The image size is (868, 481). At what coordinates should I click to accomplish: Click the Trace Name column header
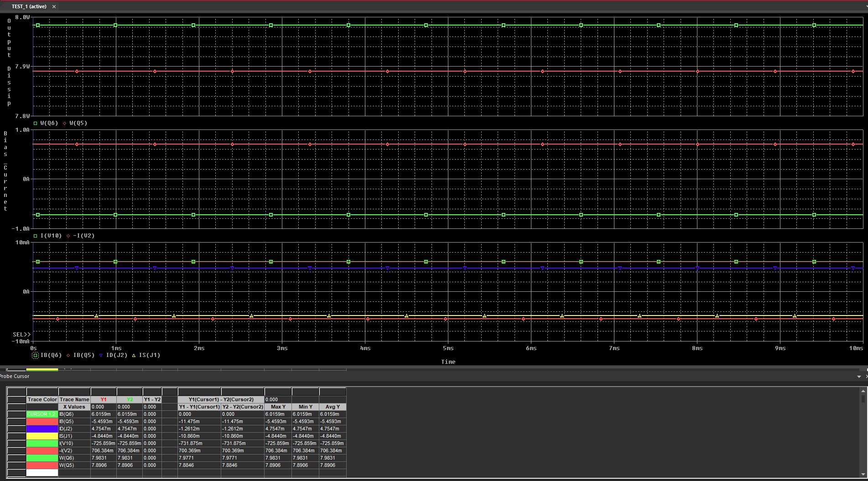coord(74,399)
